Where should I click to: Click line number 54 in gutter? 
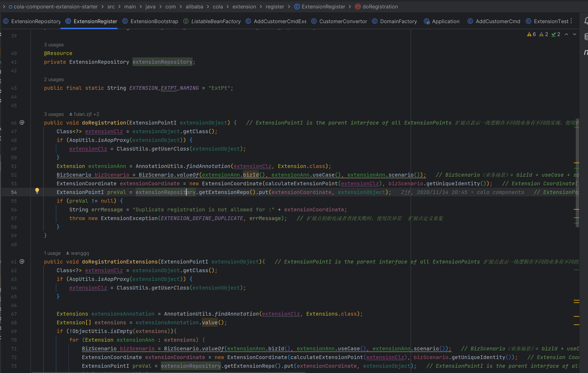click(x=14, y=192)
